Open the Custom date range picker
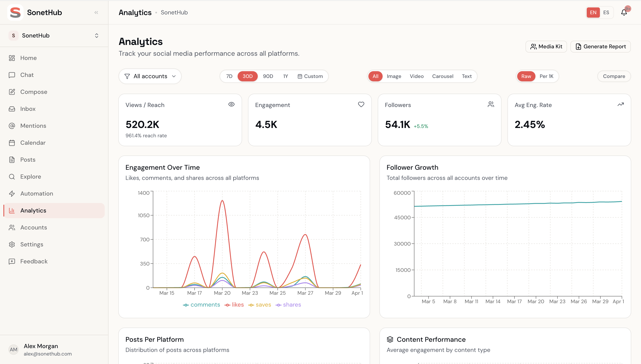This screenshot has height=364, width=641. click(310, 76)
